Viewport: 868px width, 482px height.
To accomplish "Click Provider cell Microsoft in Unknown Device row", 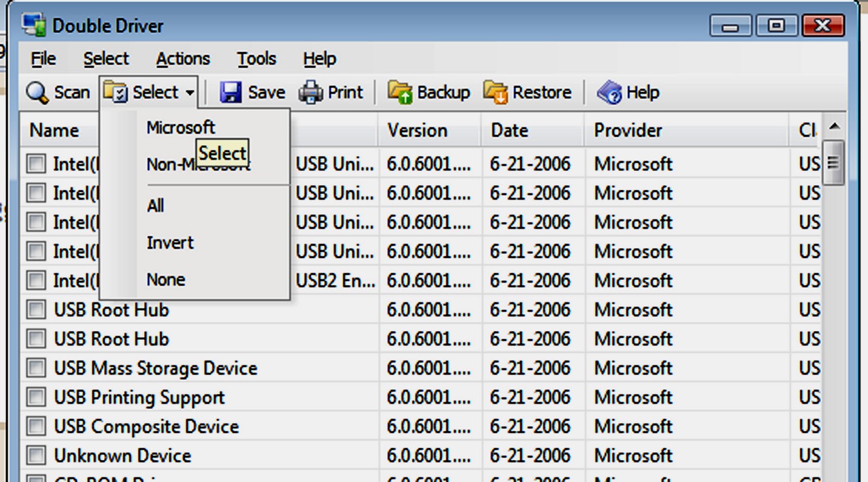I will coord(633,455).
